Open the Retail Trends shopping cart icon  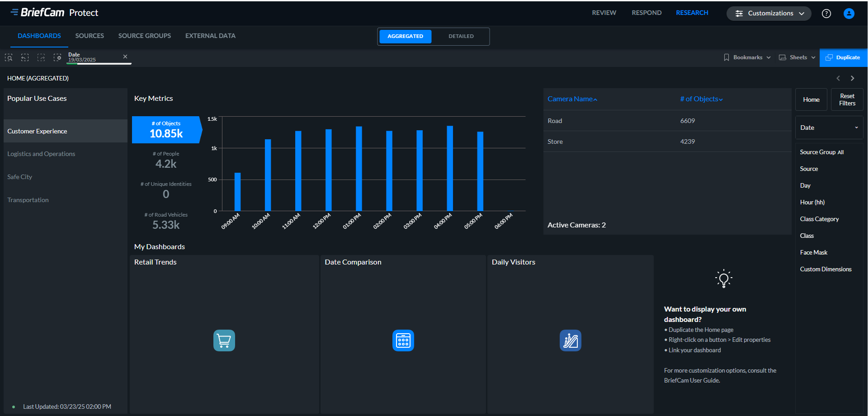[224, 340]
